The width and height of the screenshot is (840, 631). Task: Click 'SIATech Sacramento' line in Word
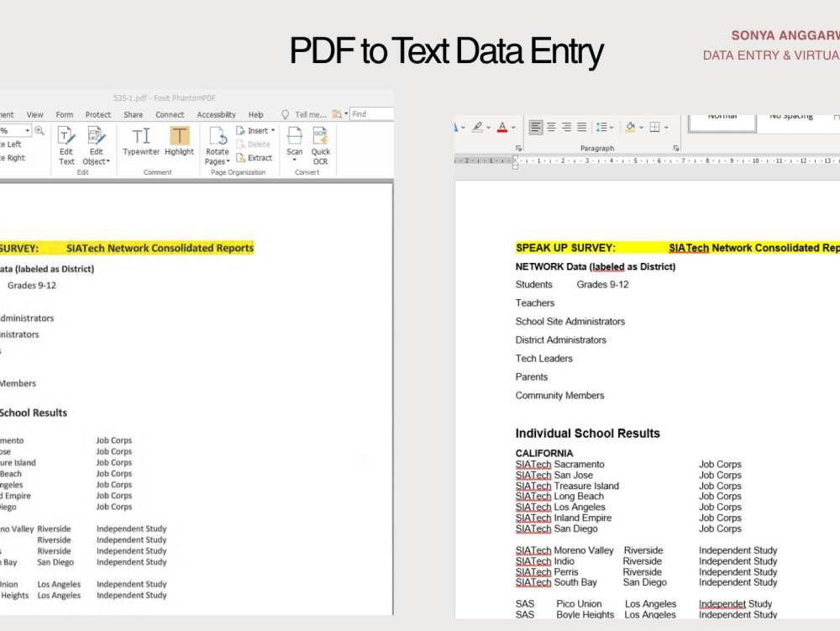[x=559, y=465]
